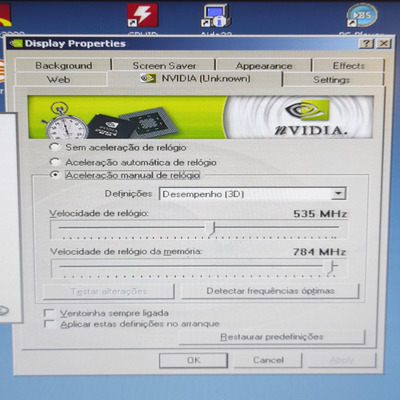Switch to the Appearance tab

click(264, 65)
